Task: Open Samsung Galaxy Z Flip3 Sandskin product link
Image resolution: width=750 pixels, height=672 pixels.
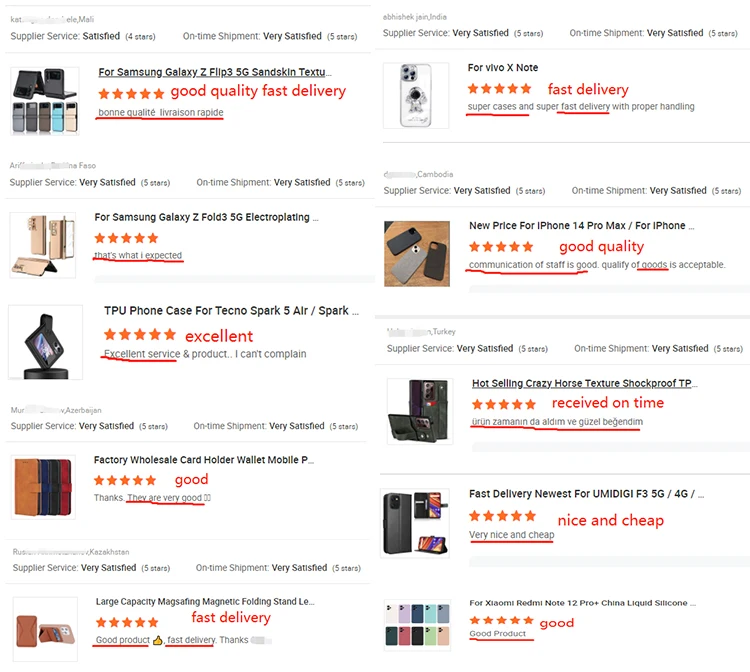Action: tap(215, 72)
